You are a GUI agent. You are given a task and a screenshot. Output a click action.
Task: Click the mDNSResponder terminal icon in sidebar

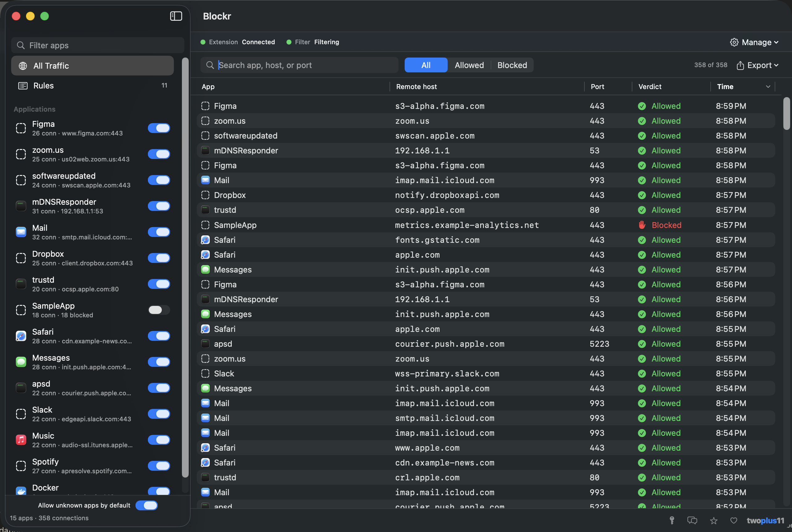(x=21, y=206)
